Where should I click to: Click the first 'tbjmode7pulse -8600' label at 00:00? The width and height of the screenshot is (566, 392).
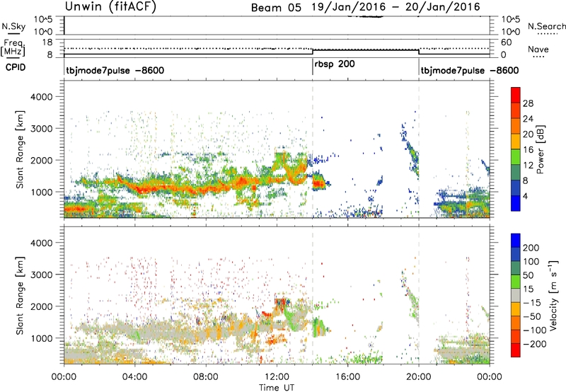(x=115, y=70)
